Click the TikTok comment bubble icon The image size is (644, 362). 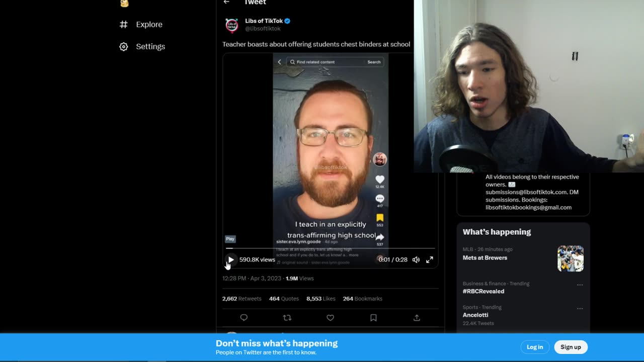380,199
